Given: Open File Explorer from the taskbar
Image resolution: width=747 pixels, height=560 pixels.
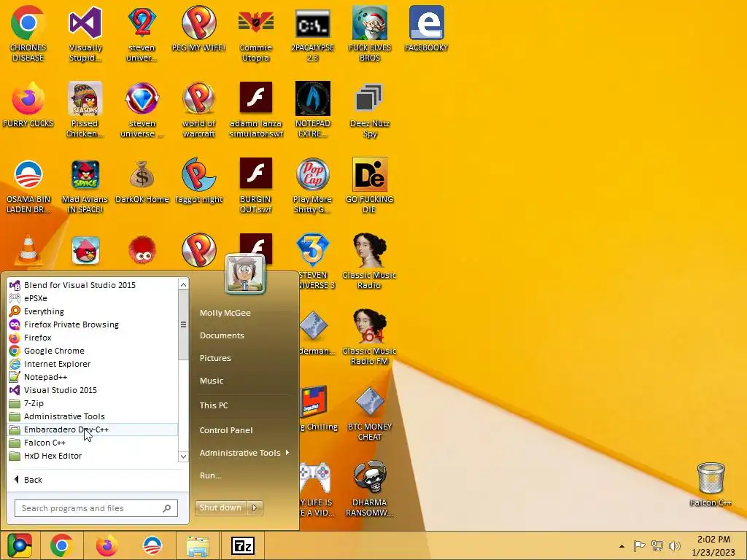Looking at the screenshot, I should (198, 545).
